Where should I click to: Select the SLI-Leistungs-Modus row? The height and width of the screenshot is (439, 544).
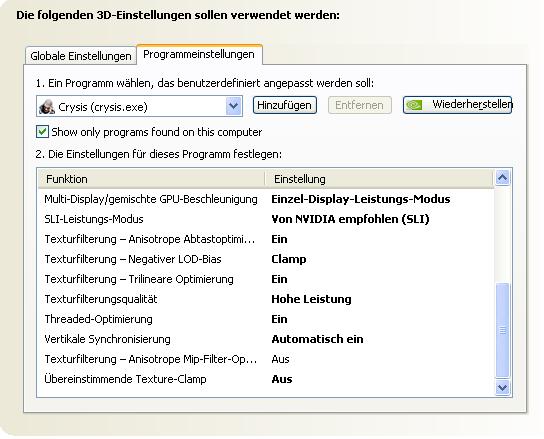[266, 219]
